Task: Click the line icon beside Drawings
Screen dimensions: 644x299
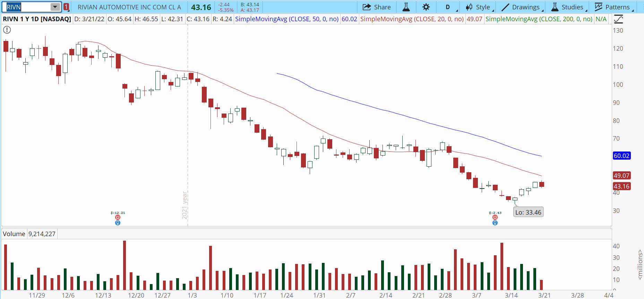Action: 505,7
